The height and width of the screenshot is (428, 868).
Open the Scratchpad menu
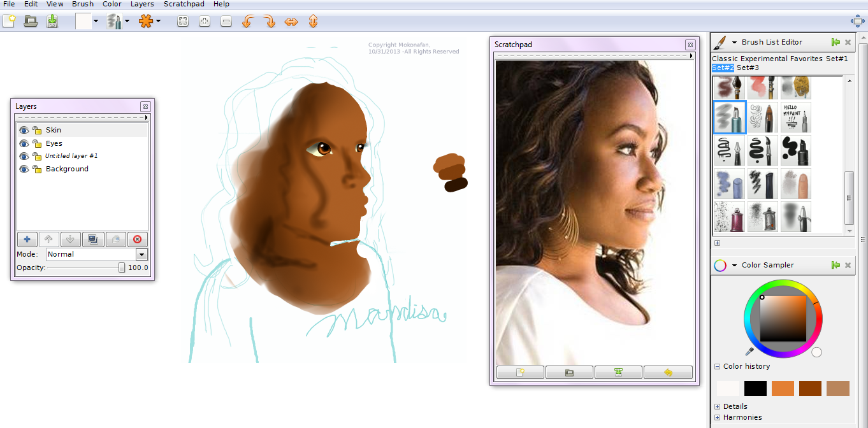pos(184,4)
